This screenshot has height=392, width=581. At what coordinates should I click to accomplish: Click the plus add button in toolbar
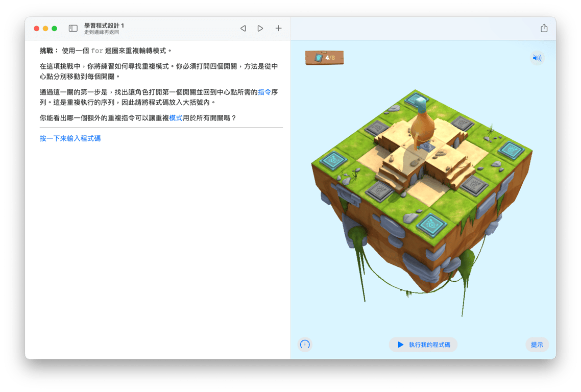[x=278, y=28]
